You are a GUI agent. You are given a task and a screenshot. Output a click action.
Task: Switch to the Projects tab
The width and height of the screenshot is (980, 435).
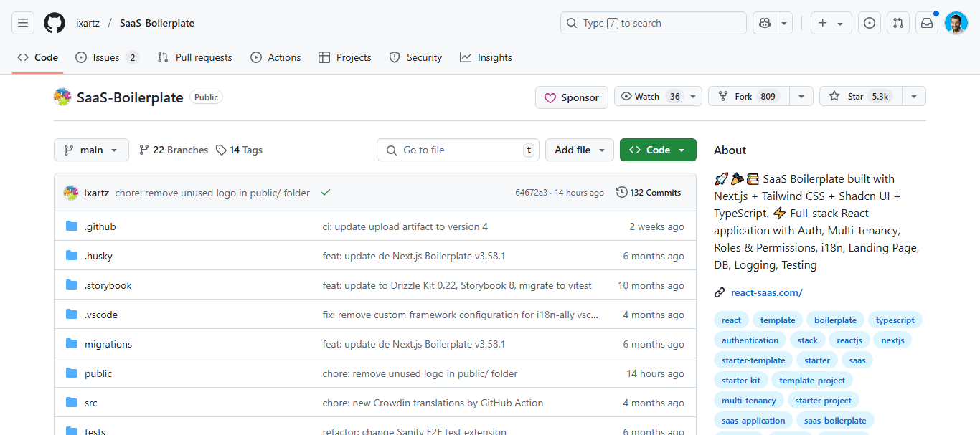[345, 57]
